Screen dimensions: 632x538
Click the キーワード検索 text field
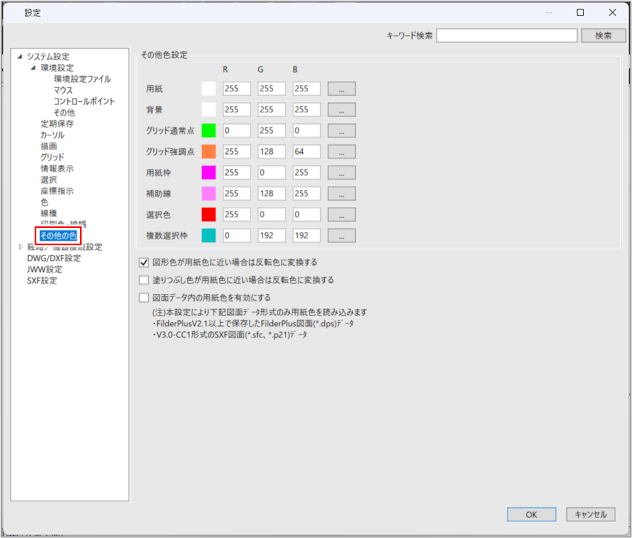(x=506, y=35)
